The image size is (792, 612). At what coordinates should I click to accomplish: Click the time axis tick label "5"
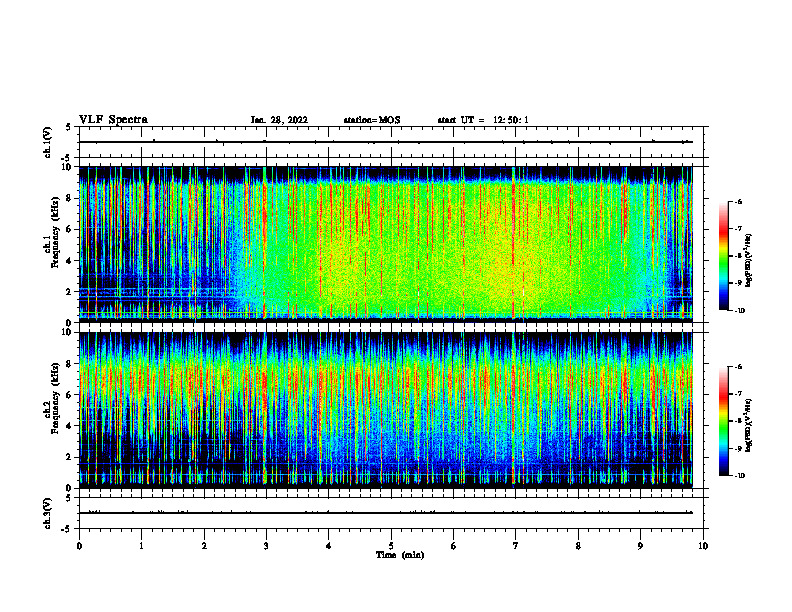391,546
